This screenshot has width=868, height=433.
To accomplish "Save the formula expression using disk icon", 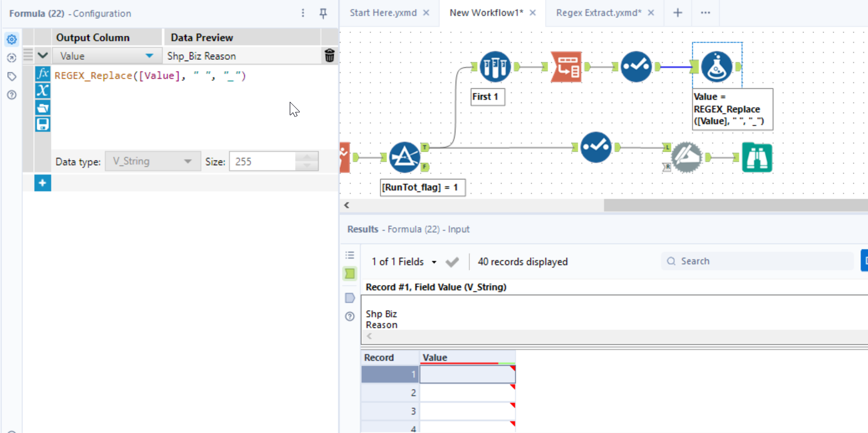I will click(43, 124).
